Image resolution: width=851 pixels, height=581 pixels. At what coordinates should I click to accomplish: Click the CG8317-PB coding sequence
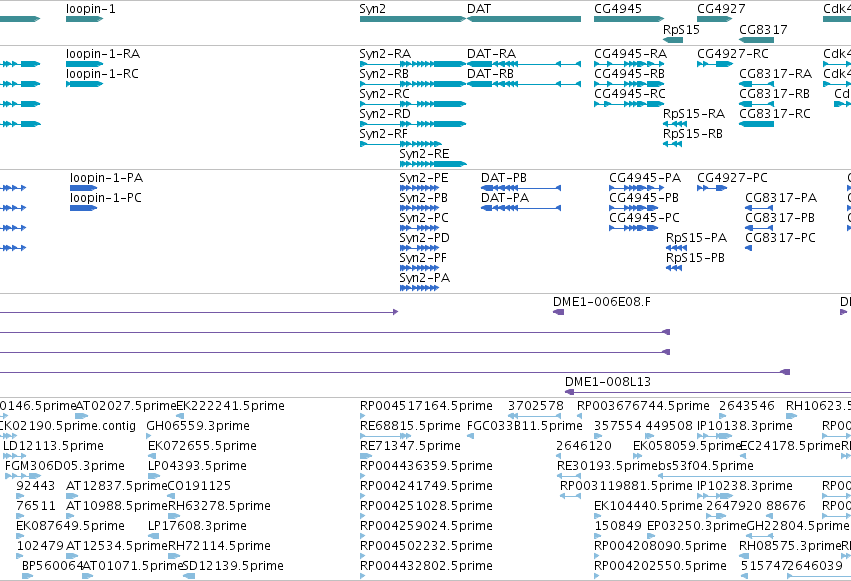pyautogui.click(x=759, y=228)
